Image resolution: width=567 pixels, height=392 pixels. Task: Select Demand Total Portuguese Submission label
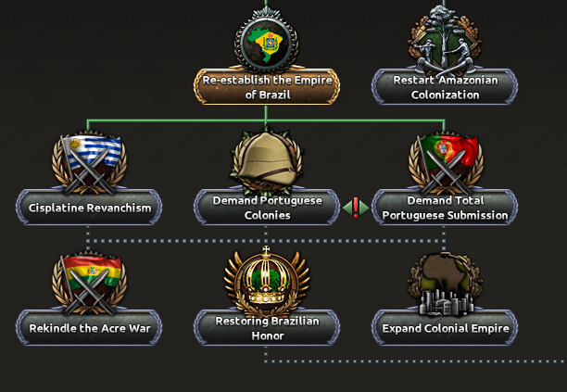click(445, 208)
